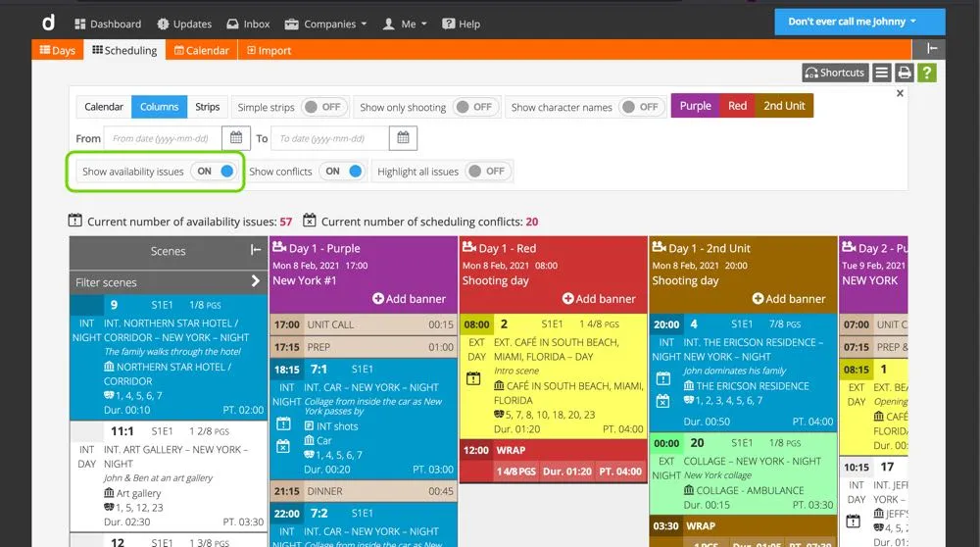
Task: Toggle Simple strips switch
Action: pos(323,107)
